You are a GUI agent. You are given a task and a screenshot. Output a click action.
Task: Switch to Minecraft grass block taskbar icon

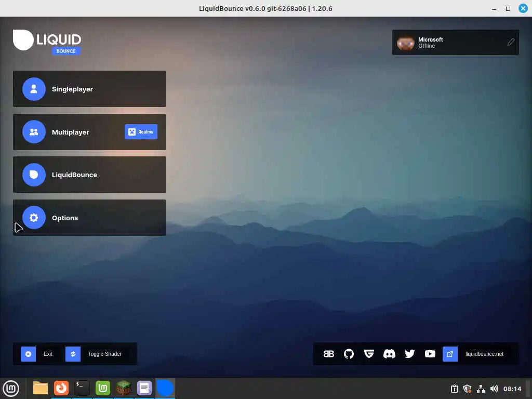point(124,388)
